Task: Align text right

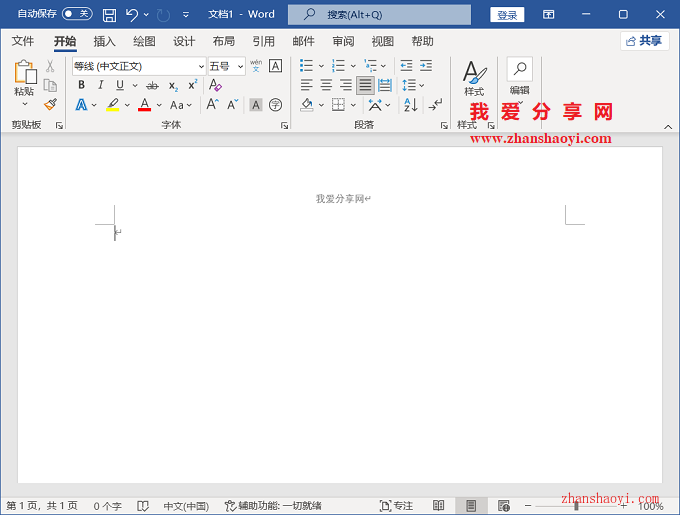Action: (x=346, y=85)
